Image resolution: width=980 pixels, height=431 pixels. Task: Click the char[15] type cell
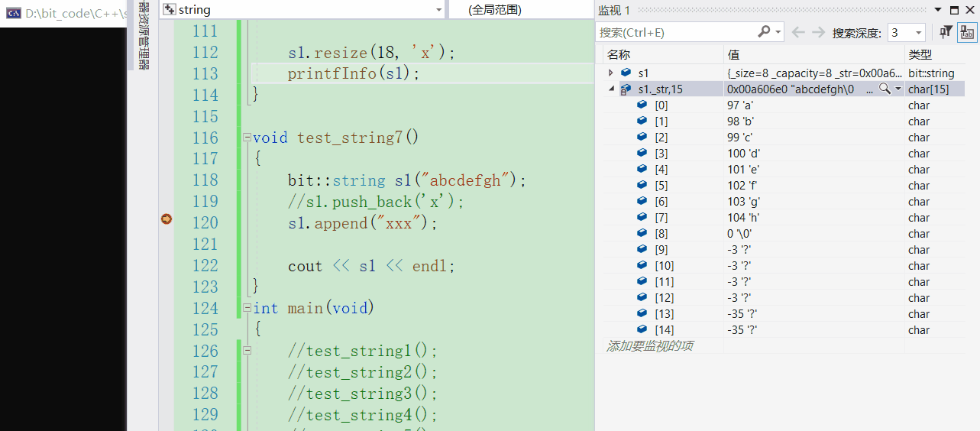(x=928, y=89)
